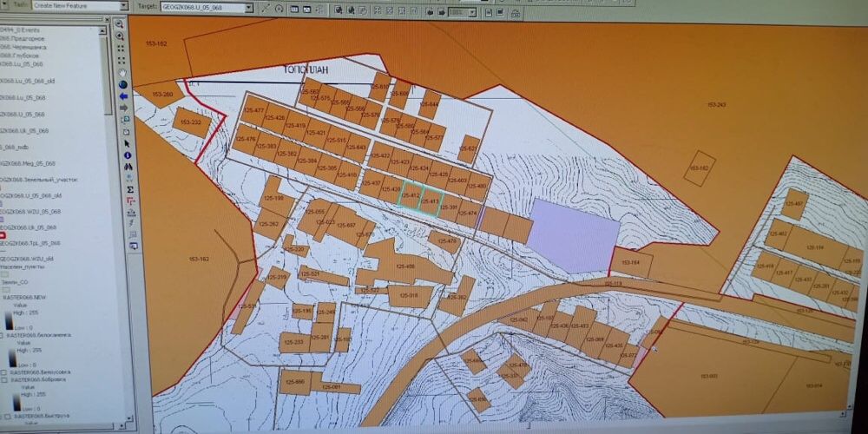Screen dimensions: 868x434
Task: Open the Attributes window icon
Action: coord(294,10)
